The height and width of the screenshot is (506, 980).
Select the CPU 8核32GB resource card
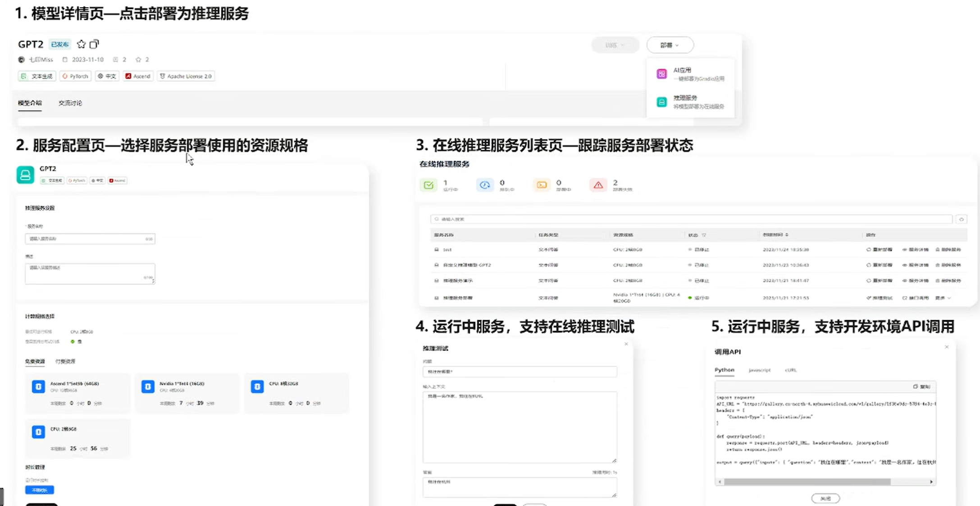(296, 392)
